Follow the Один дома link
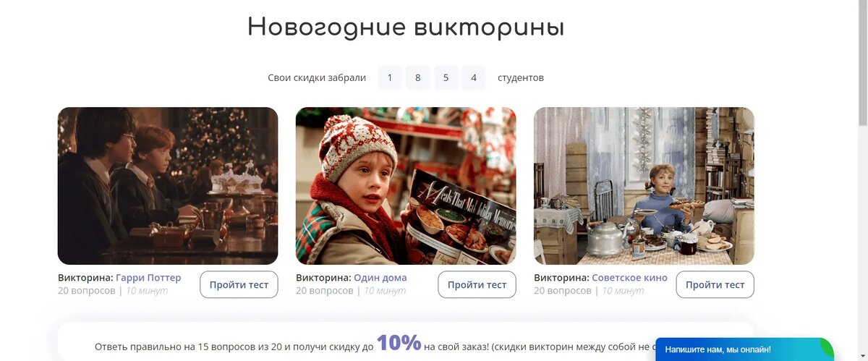The height and width of the screenshot is (361, 868). point(380,278)
